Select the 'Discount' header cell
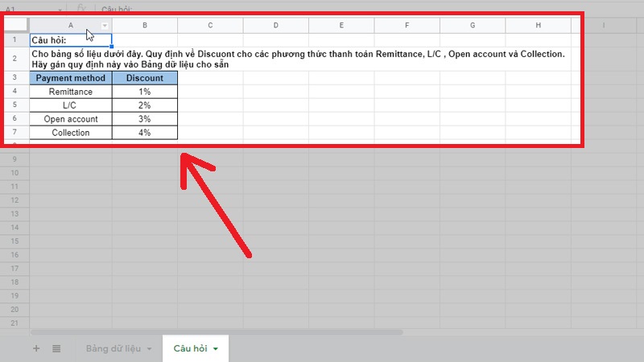644x362 pixels. [145, 78]
